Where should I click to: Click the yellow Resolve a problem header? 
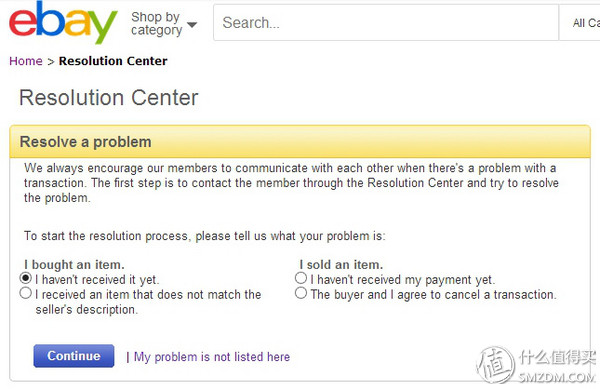pos(300,142)
